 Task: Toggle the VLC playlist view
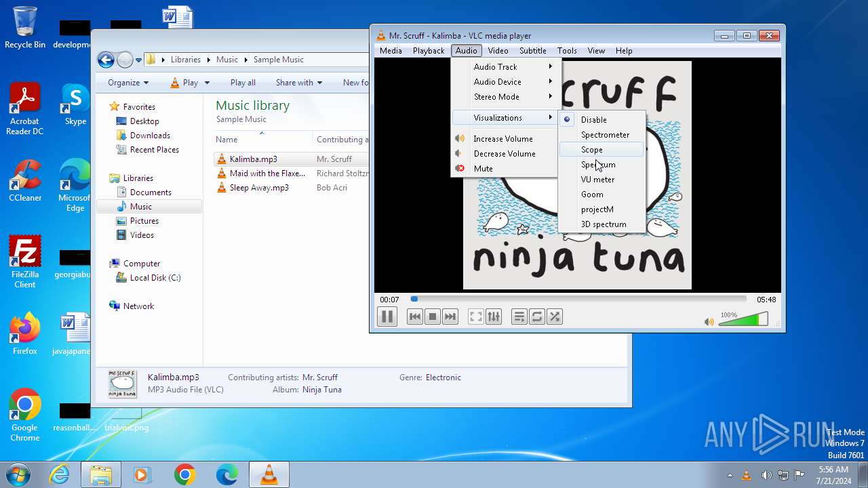coord(519,317)
